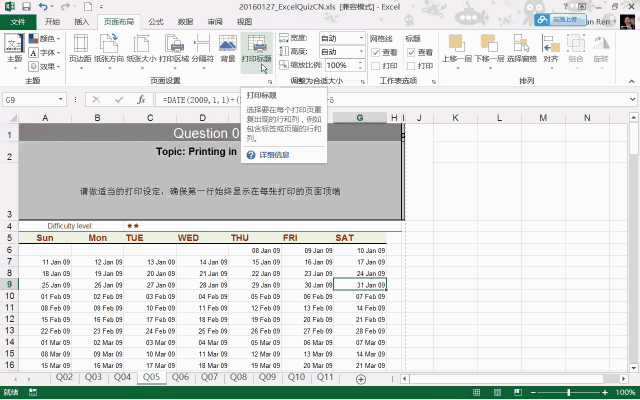Screen dimensions: 640x400
Task: Switch to the Formulas (公式) ribbon tab
Action: tap(156, 22)
